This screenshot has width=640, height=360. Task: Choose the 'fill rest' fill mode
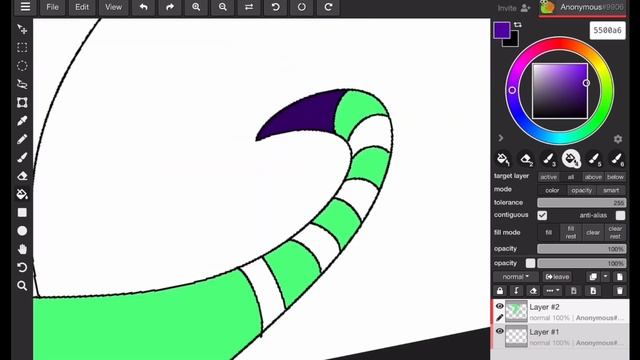[x=571, y=232]
